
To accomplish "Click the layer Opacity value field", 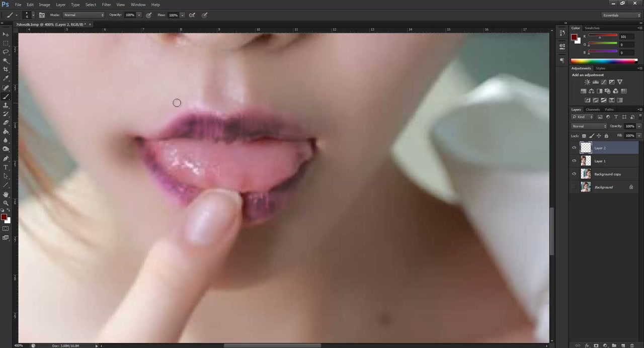I will coord(630,126).
